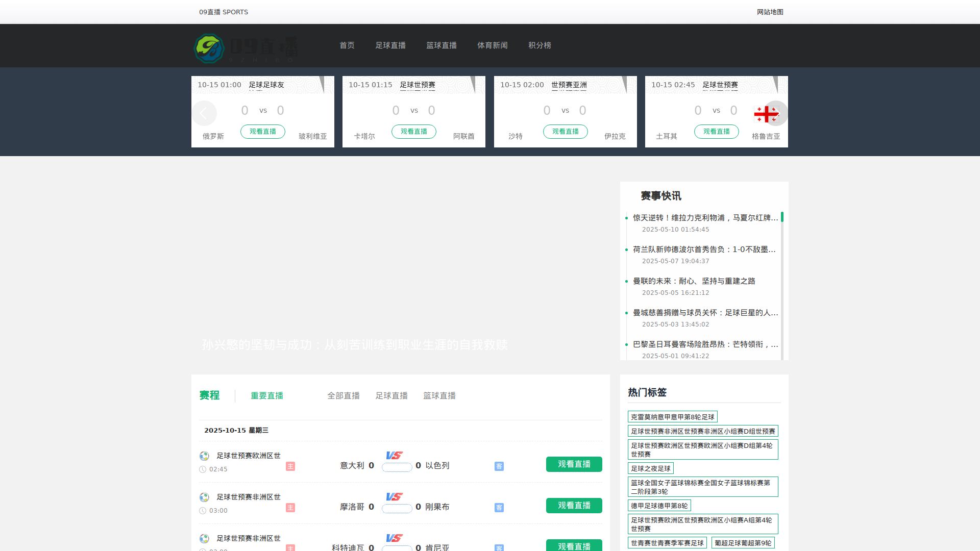Screen dimensions: 980x551
Task: Click 观看直播 for the 土耳其 match
Action: point(717,132)
